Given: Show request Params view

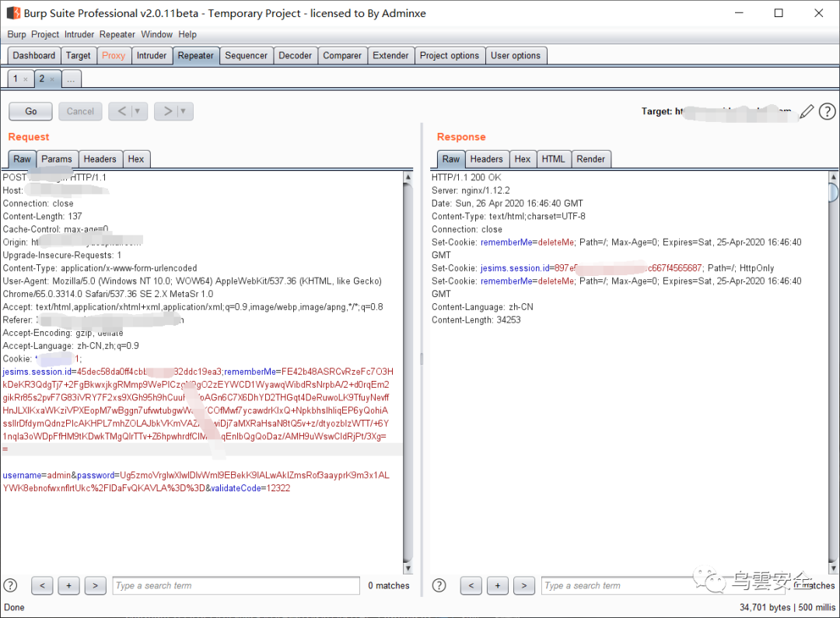Looking at the screenshot, I should click(57, 159).
